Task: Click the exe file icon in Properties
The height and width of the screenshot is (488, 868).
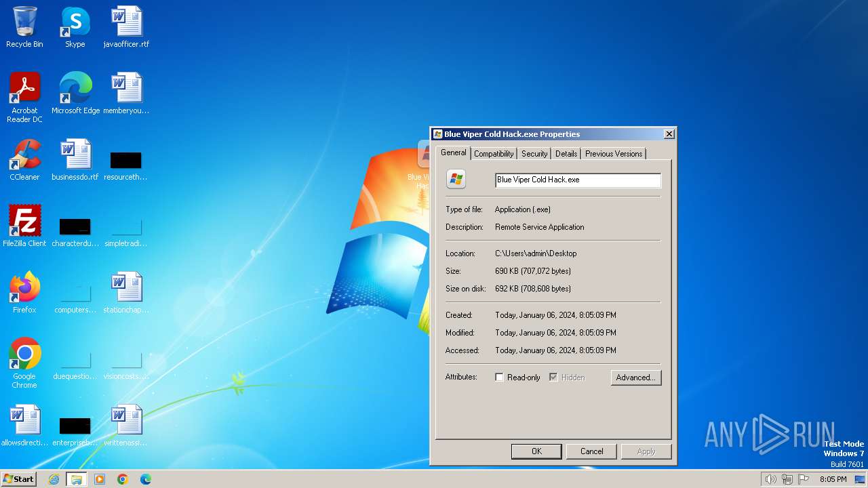Action: pyautogui.click(x=456, y=179)
